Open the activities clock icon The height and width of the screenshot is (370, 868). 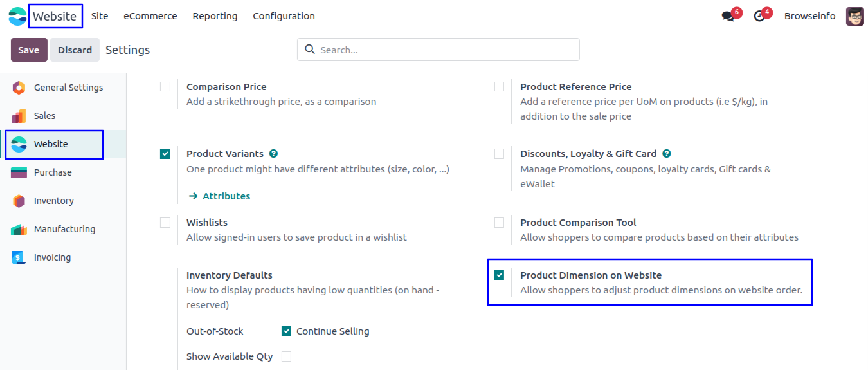click(x=759, y=16)
